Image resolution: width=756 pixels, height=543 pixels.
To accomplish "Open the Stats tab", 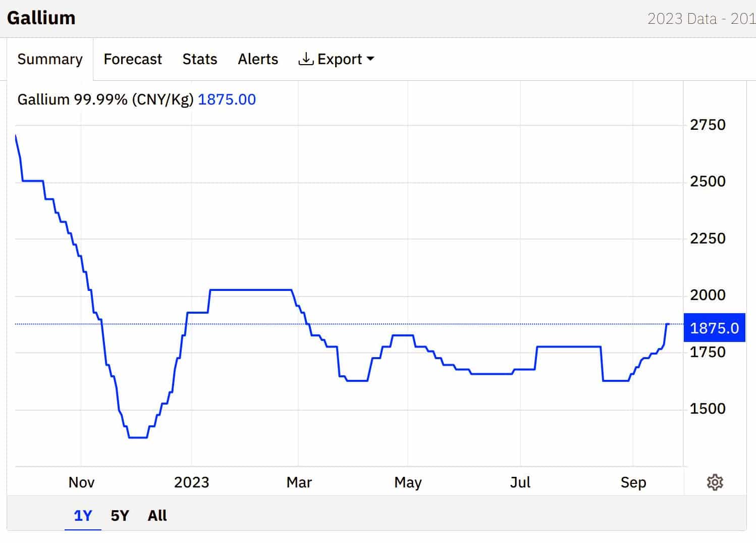I will [x=200, y=59].
